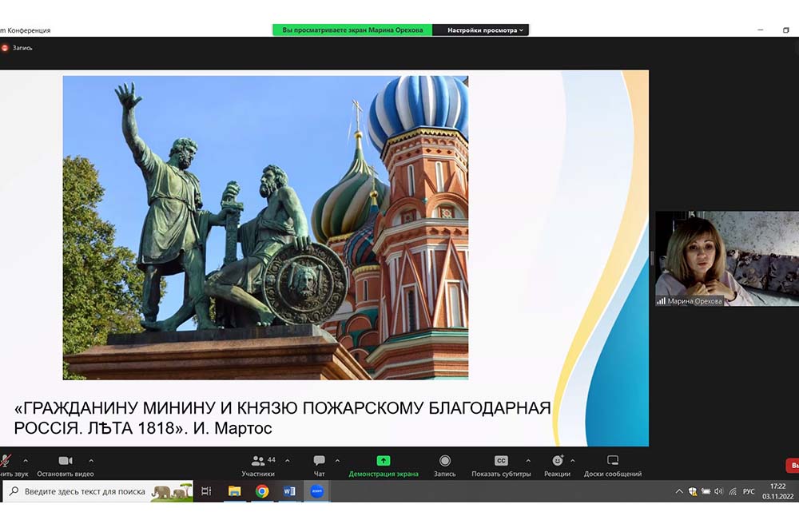This screenshot has height=532, width=799.
Task: Open Google Chrome from the taskbar
Action: click(262, 491)
